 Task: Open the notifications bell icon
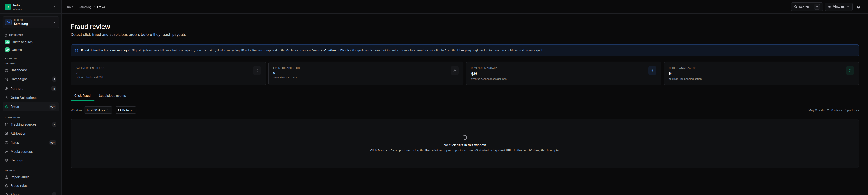(858, 7)
